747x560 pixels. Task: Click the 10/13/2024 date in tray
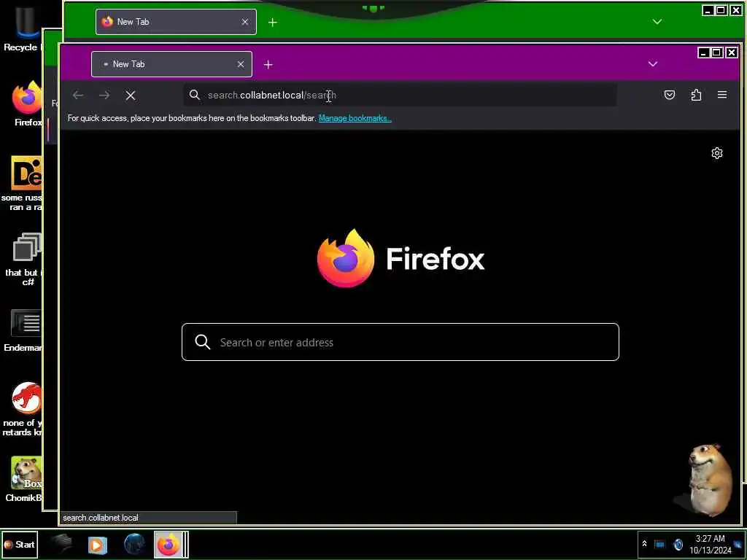[710, 551]
